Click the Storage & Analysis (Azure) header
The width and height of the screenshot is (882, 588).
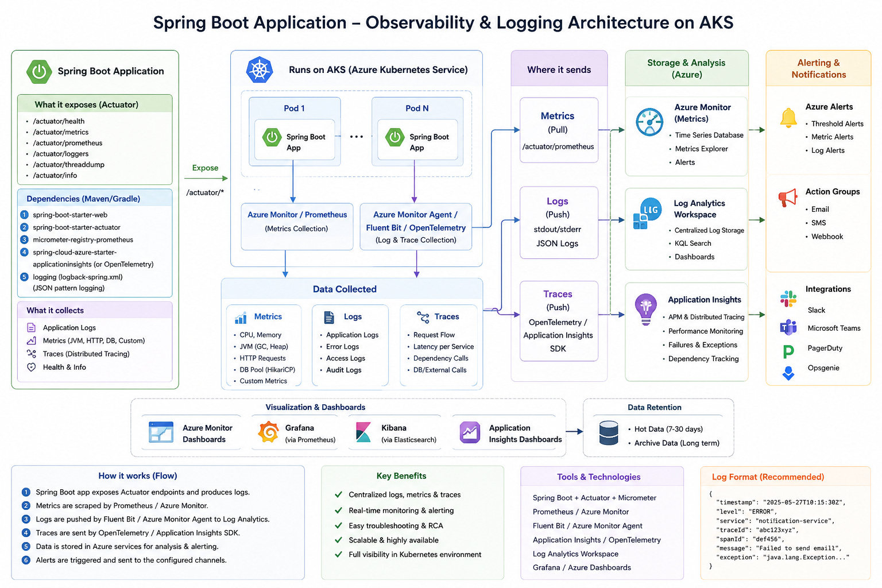(686, 69)
